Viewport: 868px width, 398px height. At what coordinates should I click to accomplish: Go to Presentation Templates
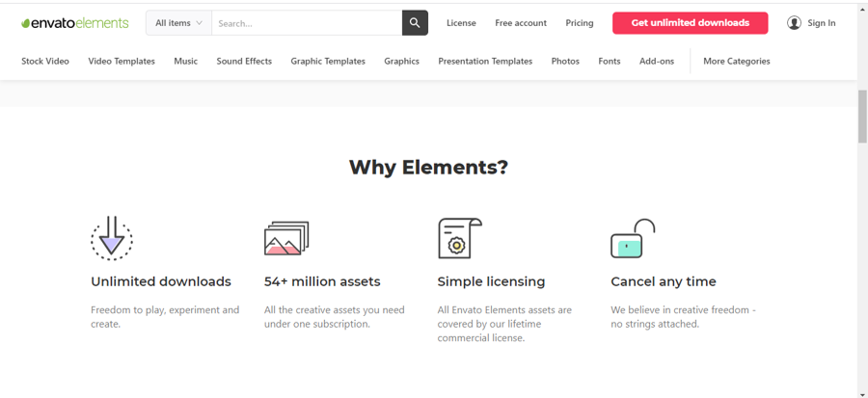tap(485, 61)
